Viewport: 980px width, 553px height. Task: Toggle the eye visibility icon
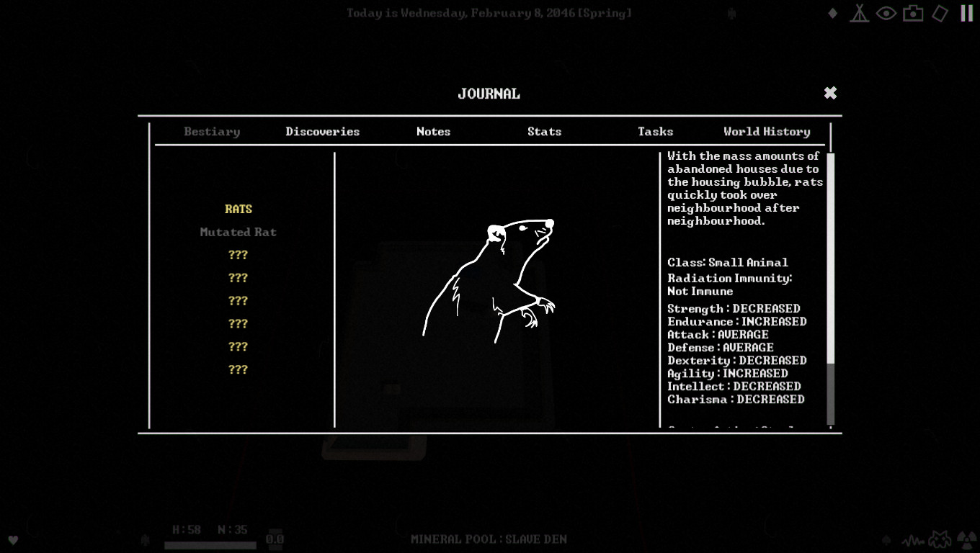pyautogui.click(x=886, y=14)
